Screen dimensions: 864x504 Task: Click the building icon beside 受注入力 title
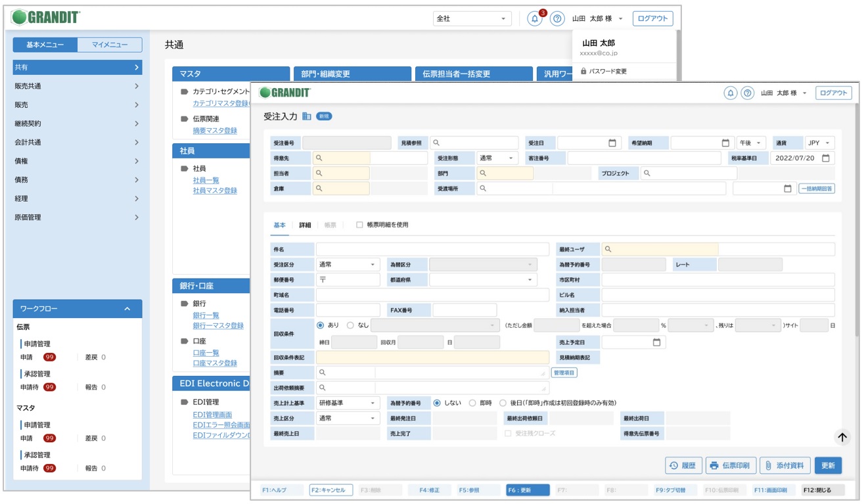306,116
